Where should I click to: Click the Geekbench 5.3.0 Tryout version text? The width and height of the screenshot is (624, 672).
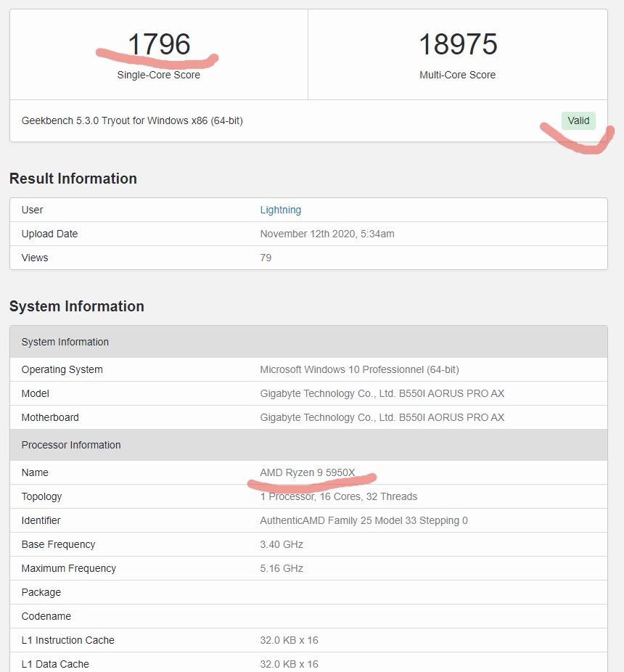[x=132, y=121]
